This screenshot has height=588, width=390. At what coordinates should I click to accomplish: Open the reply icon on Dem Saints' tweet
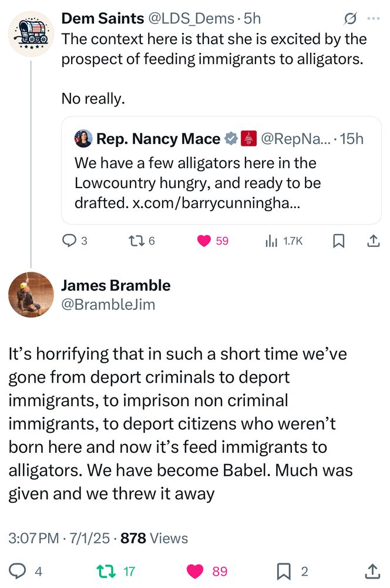pos(69,240)
